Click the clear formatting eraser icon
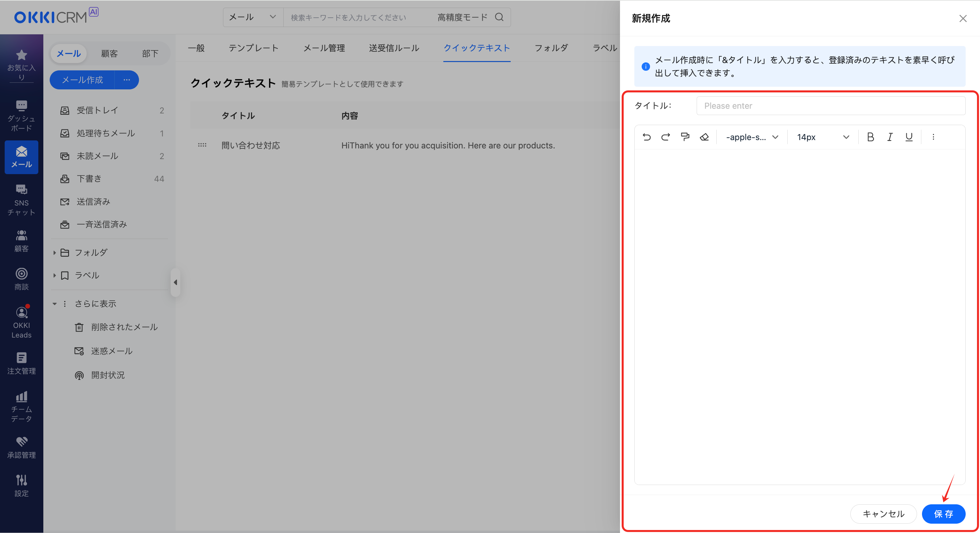This screenshot has width=980, height=533. (704, 137)
